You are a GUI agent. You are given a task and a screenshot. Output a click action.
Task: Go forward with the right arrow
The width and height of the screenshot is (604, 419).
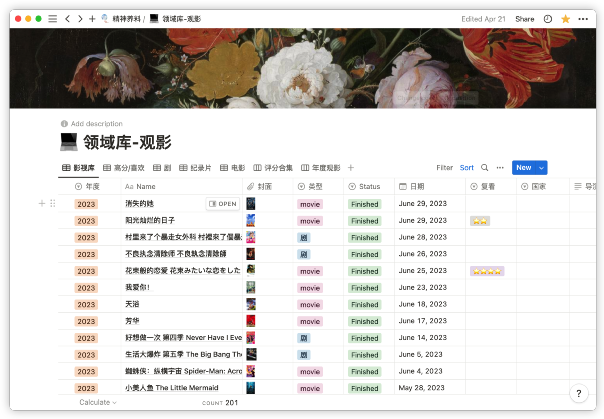tap(80, 19)
